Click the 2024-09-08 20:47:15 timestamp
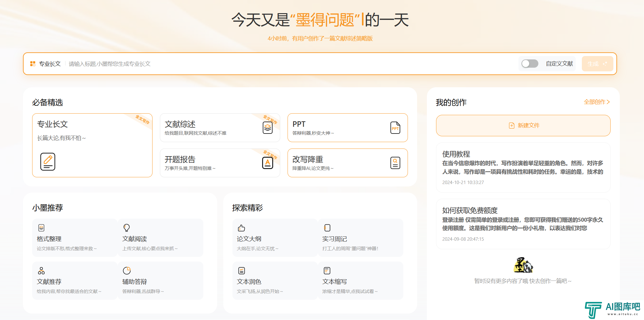644x320 pixels. [463, 239]
